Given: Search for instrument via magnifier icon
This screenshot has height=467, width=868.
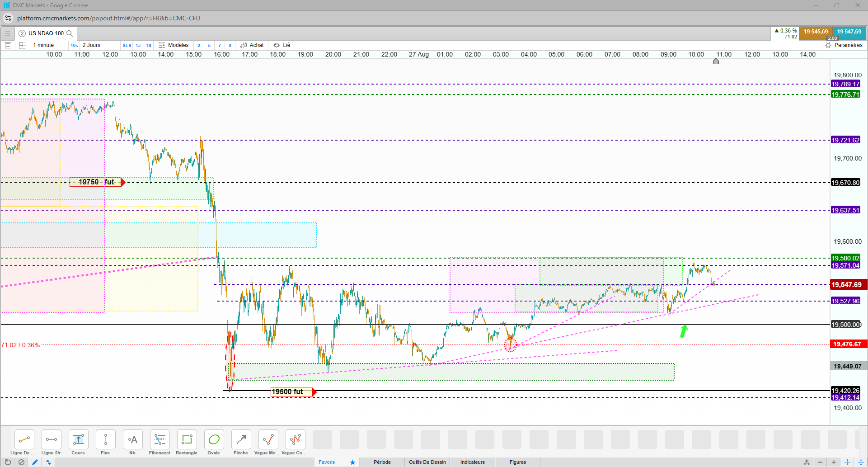Looking at the screenshot, I should [x=70, y=33].
